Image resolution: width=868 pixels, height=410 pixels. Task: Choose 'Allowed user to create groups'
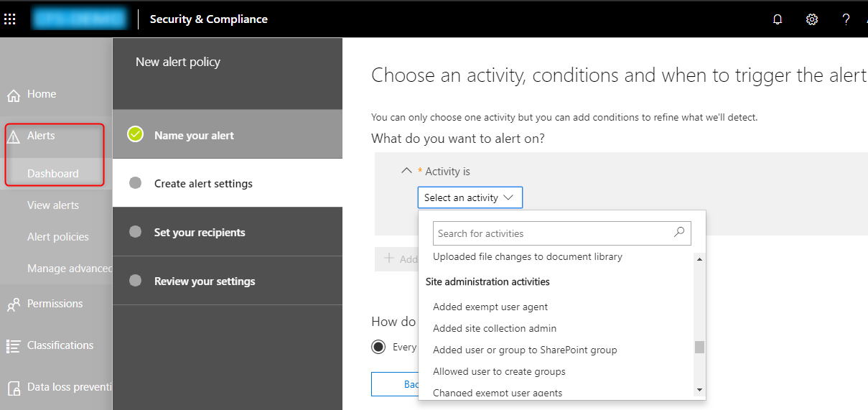(499, 371)
